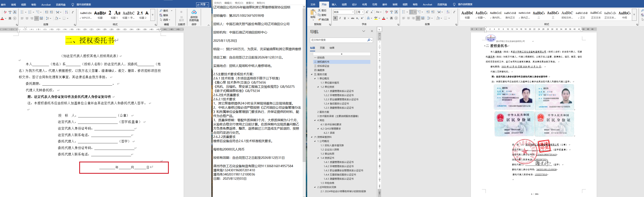Collapse the 六 资格审查资料 heading in navigation
The width and height of the screenshot is (644, 197).
(x=312, y=137)
